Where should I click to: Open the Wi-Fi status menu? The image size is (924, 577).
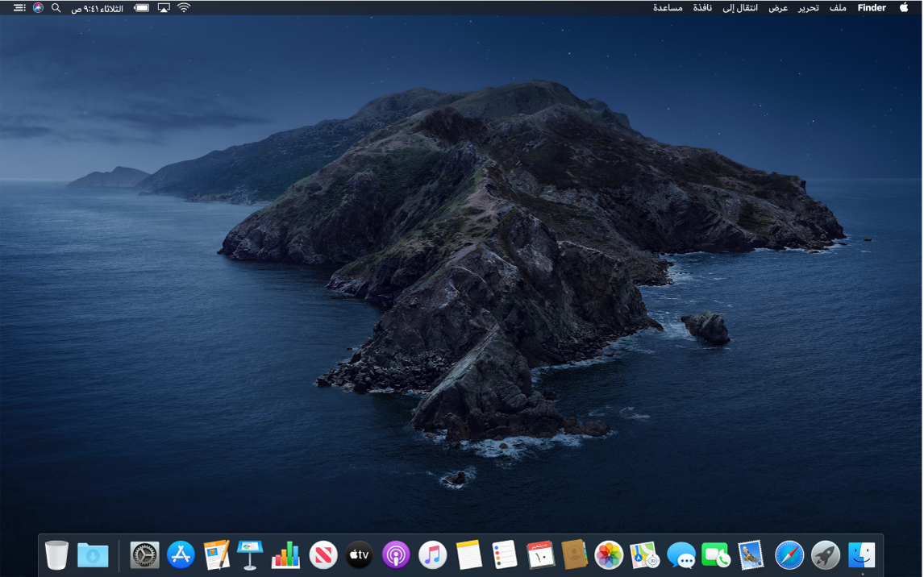184,8
